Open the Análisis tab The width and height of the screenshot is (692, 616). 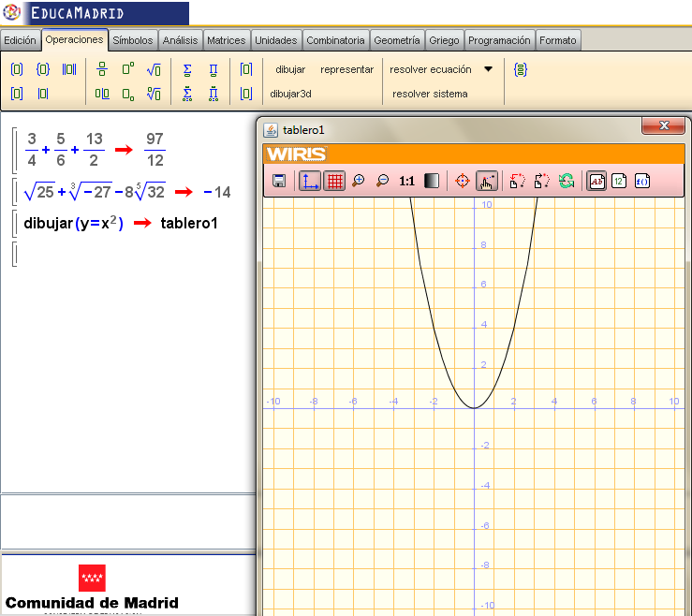(x=180, y=40)
